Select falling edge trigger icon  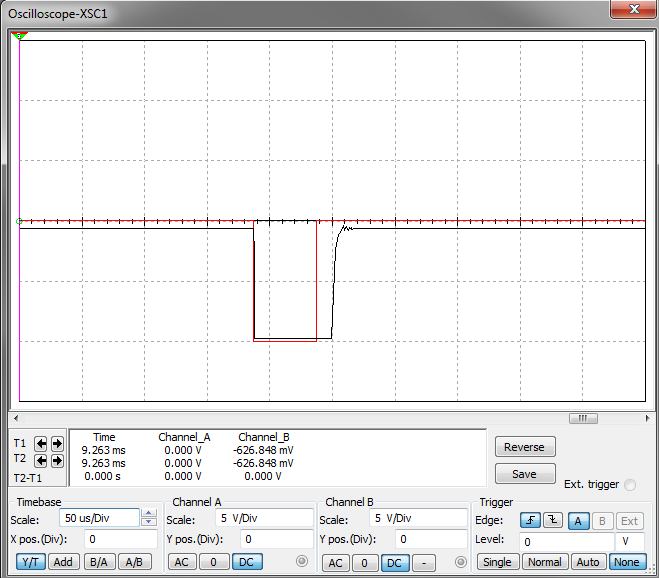coord(552,520)
